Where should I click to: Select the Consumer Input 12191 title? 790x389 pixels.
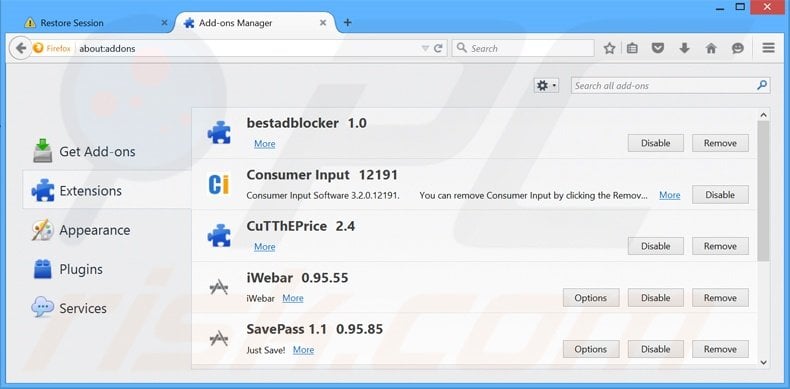[x=322, y=175]
